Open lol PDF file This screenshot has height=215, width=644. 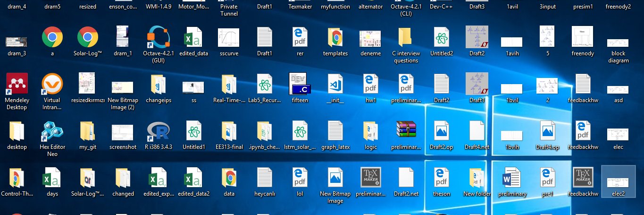300,178
